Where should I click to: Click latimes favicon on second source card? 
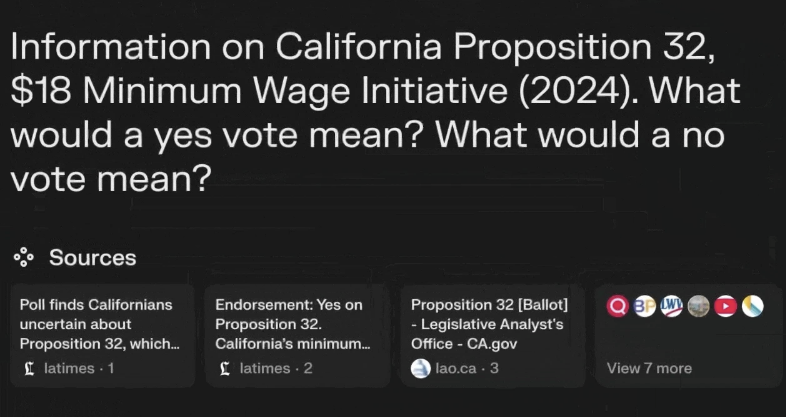tap(225, 368)
